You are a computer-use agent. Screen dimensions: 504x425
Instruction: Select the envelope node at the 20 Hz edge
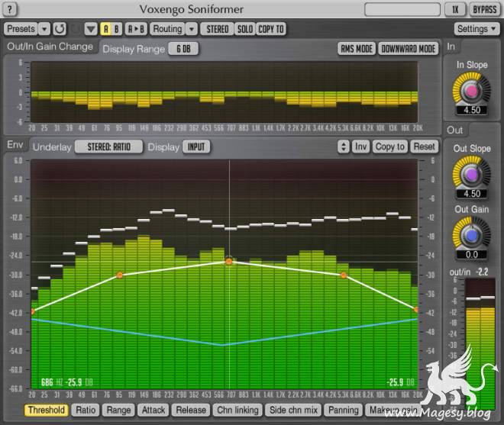32,311
